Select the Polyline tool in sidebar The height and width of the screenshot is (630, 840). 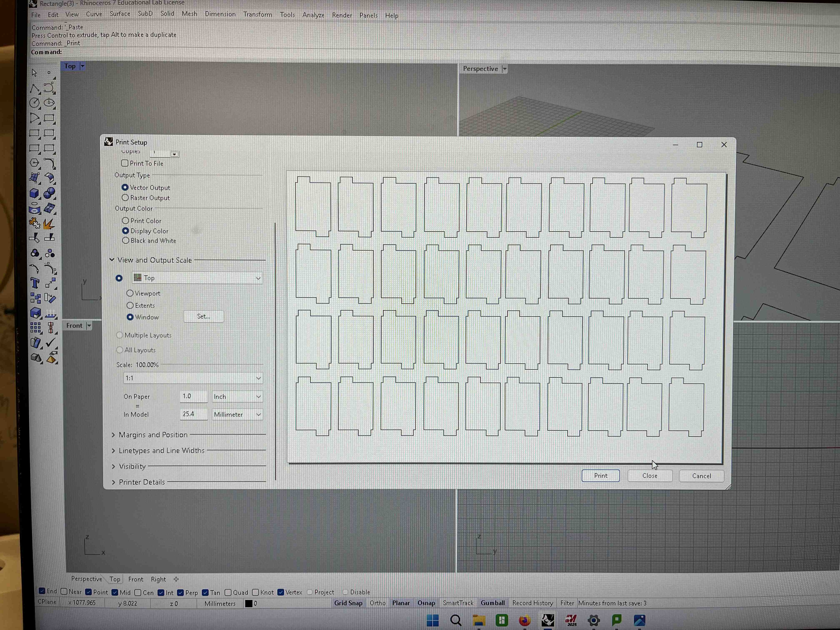coord(35,89)
